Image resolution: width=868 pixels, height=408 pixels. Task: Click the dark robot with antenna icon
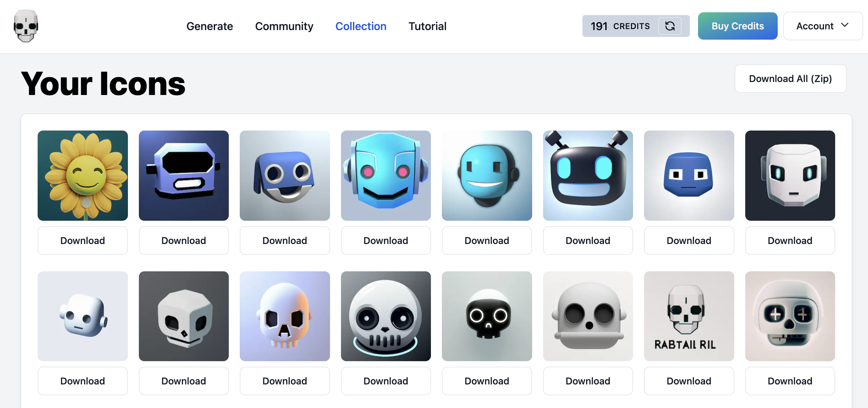[588, 175]
